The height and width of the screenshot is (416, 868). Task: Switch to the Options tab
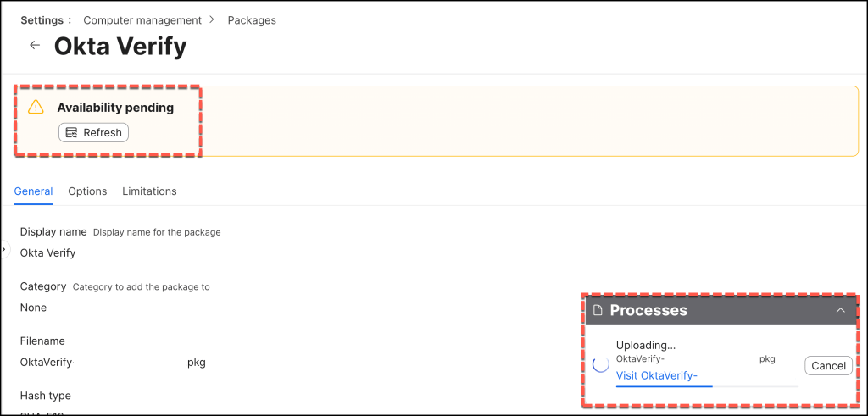(87, 191)
